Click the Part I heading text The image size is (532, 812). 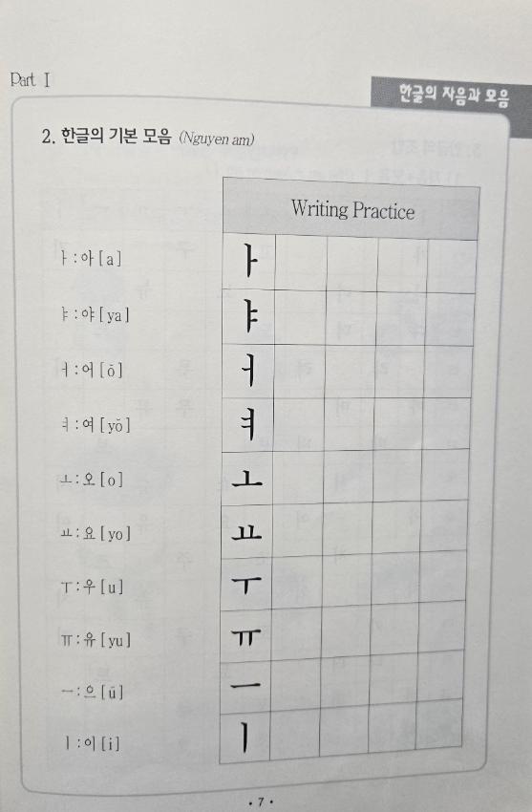click(30, 80)
